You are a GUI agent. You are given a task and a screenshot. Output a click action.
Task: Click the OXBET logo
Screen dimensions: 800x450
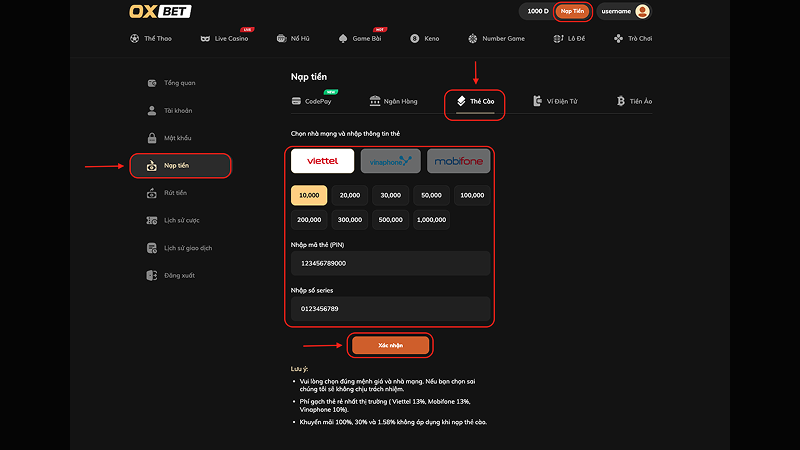tap(160, 11)
